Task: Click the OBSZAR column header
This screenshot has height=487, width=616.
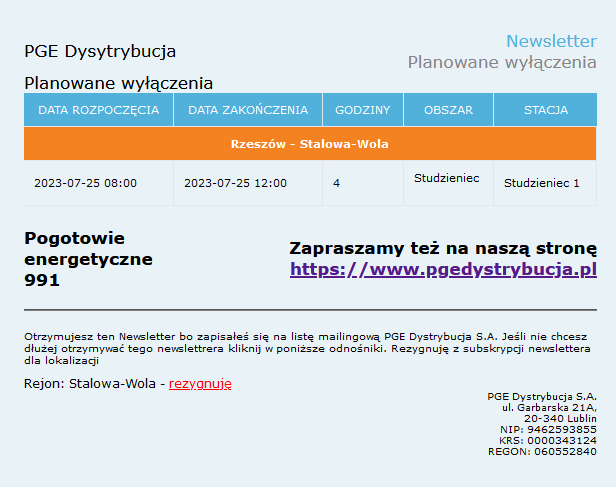Action: 448,110
